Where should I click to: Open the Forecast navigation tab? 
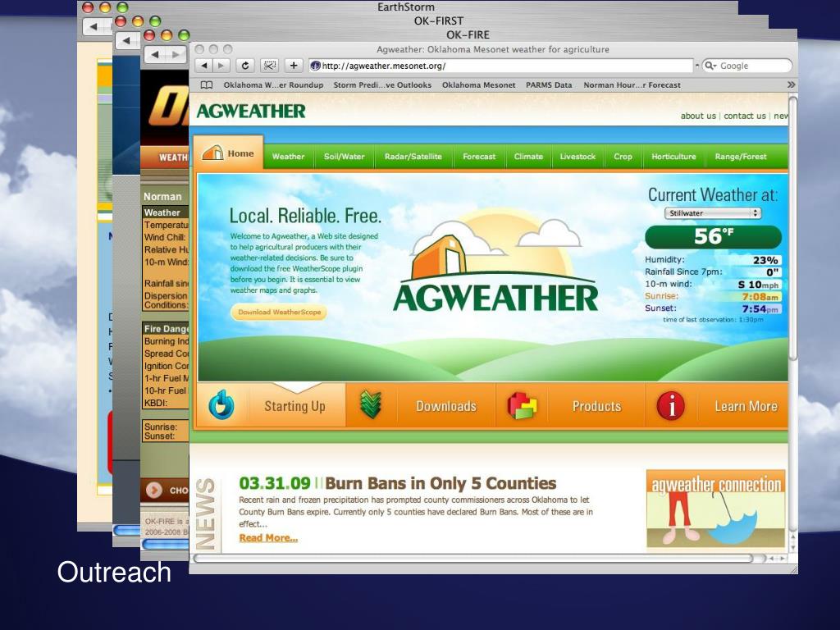[x=479, y=157]
